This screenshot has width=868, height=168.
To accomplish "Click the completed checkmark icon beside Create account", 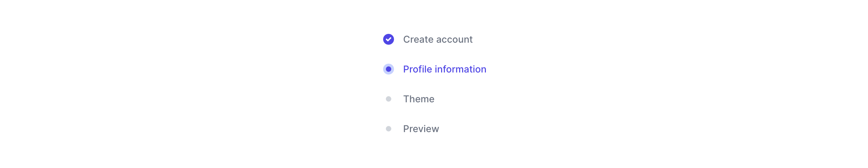I will pyautogui.click(x=388, y=39).
